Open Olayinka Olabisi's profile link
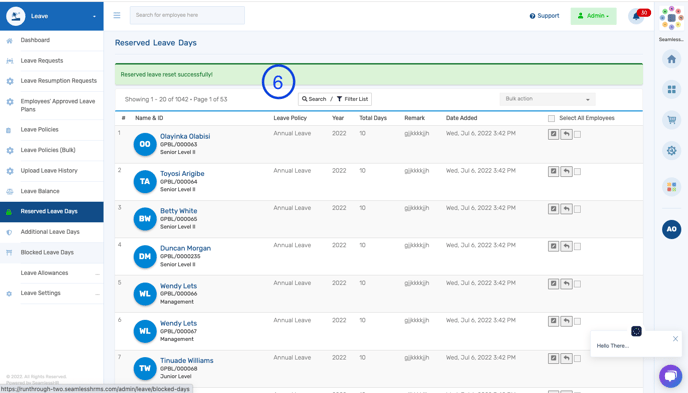 [185, 136]
